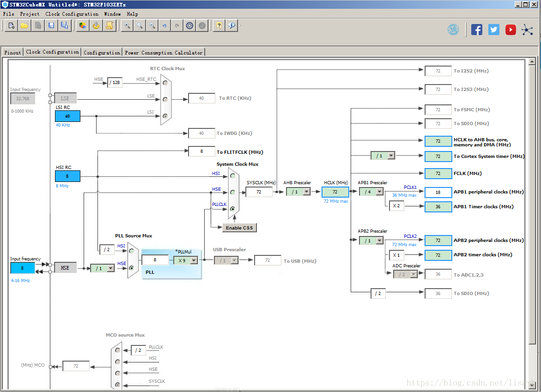Image resolution: width=541 pixels, height=392 pixels.
Task: Select HSI as the System Clock Mux source
Action: point(232,176)
